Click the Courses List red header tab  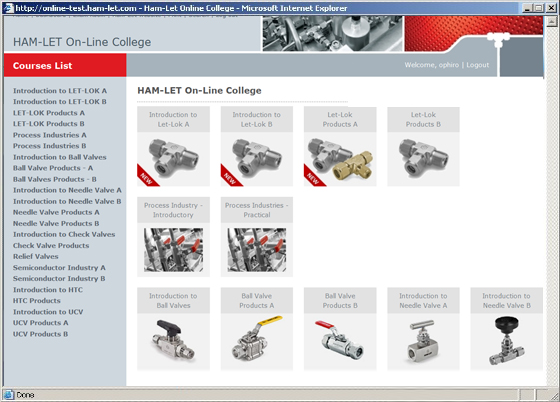click(x=65, y=65)
